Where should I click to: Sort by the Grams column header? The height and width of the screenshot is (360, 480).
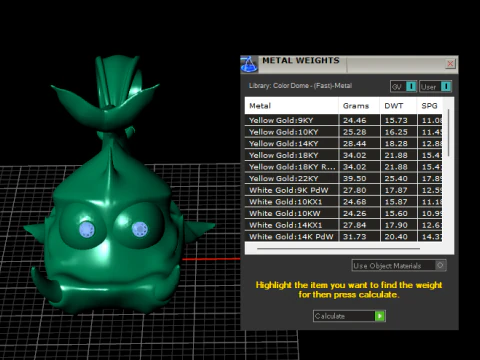tap(359, 106)
